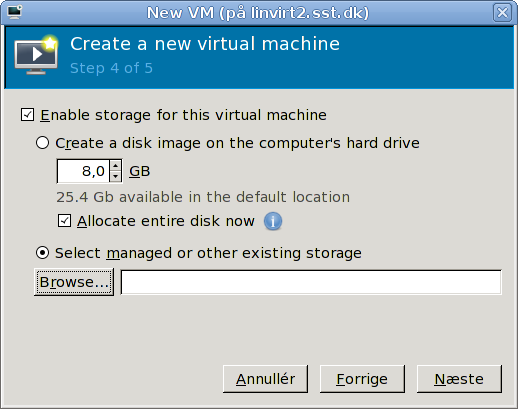Viewport: 518px width, 409px height.
Task: Click the virtual machine monitor icon in header
Action: [x=36, y=55]
